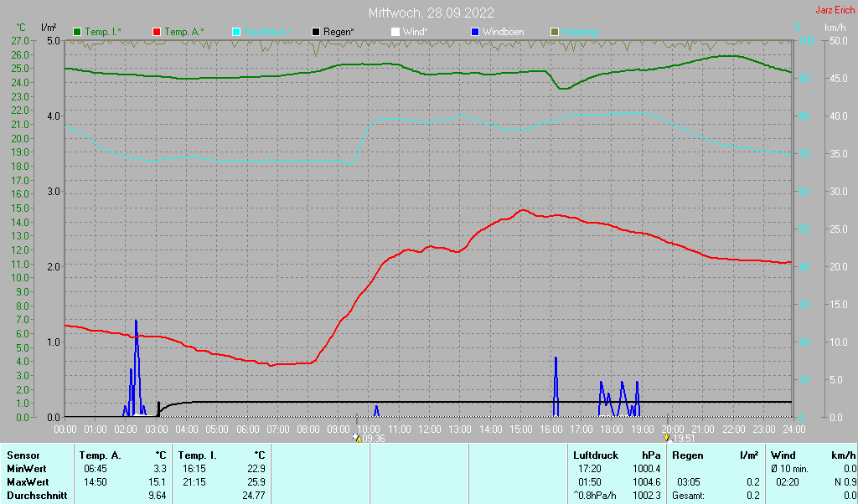The width and height of the screenshot is (858, 504).
Task: Click the 'Sensor' table header
Action: (x=23, y=455)
